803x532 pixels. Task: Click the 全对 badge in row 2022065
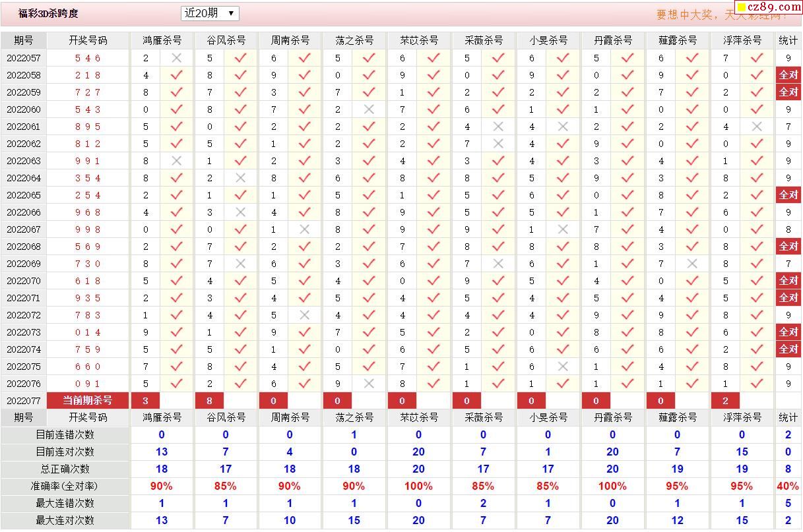pos(788,195)
